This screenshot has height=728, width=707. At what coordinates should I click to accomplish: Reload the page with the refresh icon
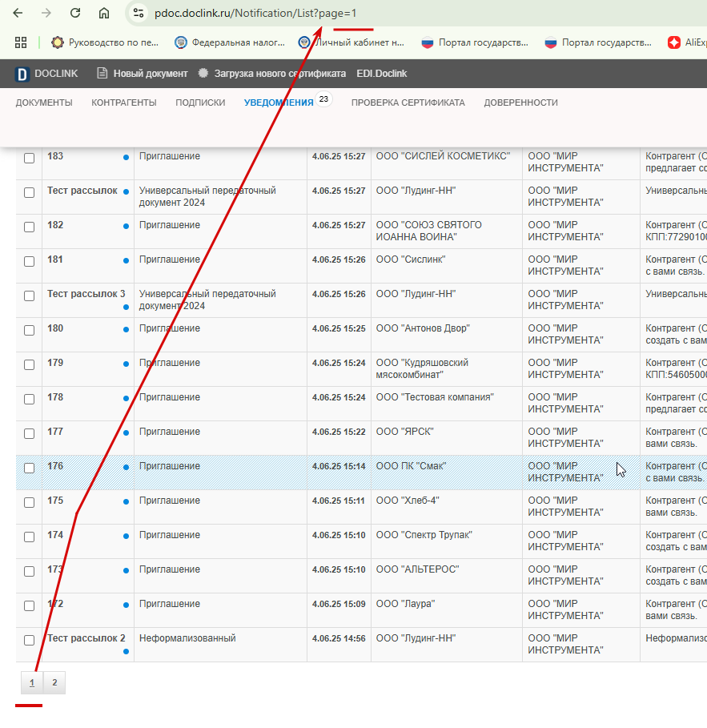(75, 13)
